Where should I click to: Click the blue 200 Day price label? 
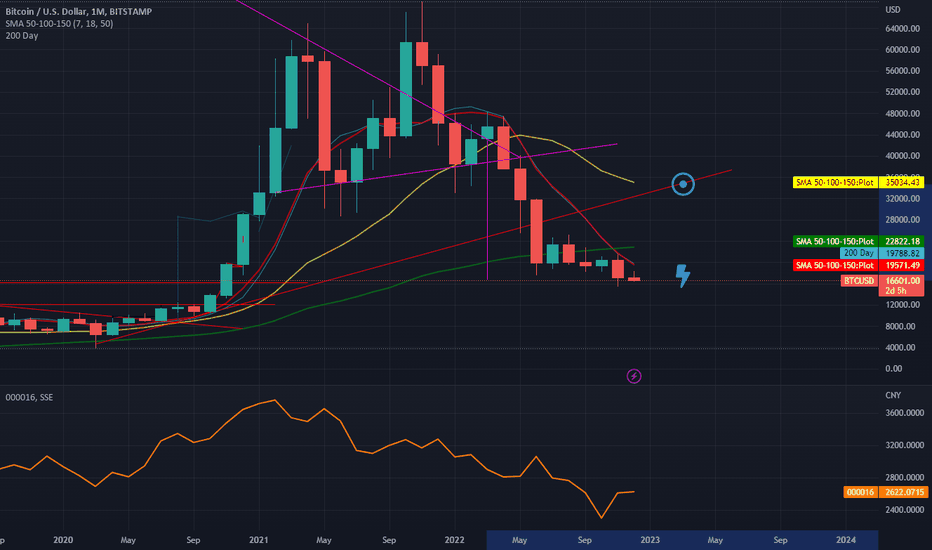pyautogui.click(x=859, y=253)
